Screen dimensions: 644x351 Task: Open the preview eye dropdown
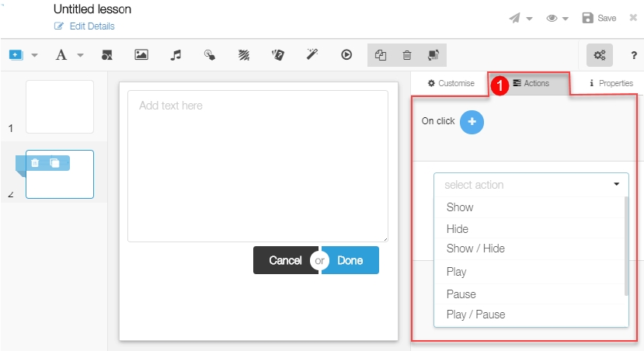pos(558,19)
